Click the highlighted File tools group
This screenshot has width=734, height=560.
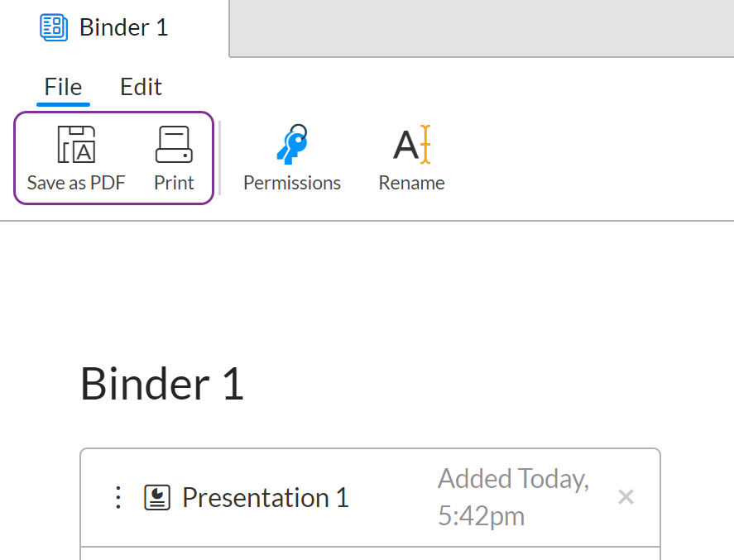(x=113, y=157)
